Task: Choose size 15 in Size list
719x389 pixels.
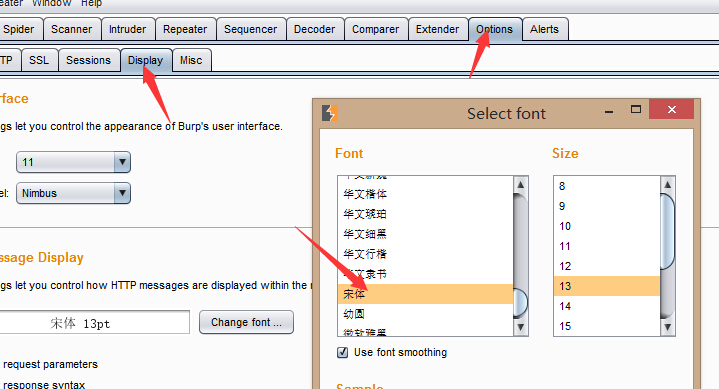Action: pyautogui.click(x=607, y=326)
